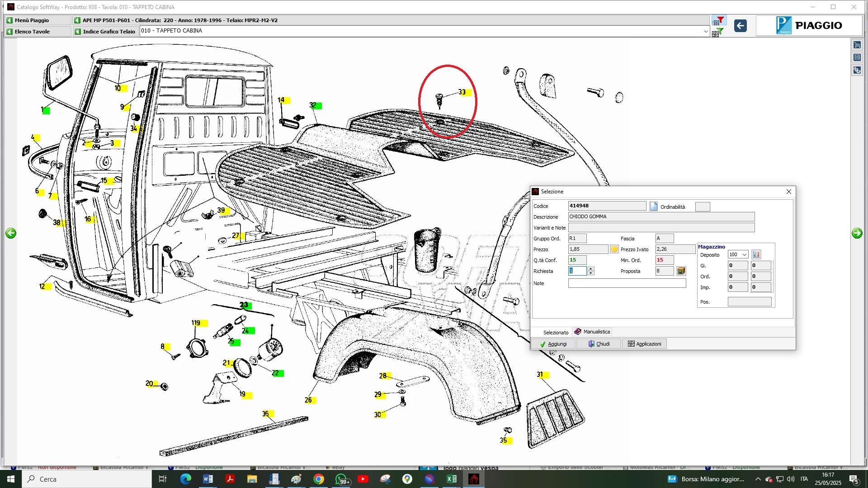Screen dimensions: 868x488
Task: Click the treasure chest icon next to Proposta
Action: (681, 271)
